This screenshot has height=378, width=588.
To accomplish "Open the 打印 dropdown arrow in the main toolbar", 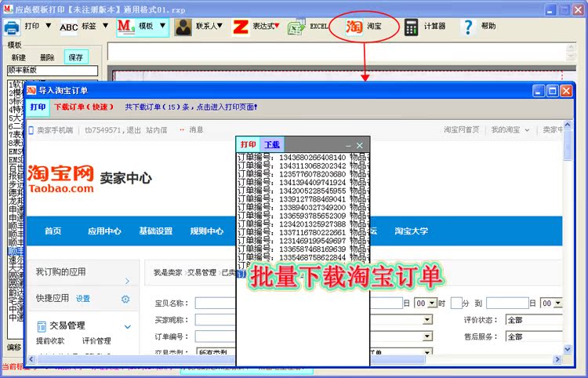I will [49, 26].
